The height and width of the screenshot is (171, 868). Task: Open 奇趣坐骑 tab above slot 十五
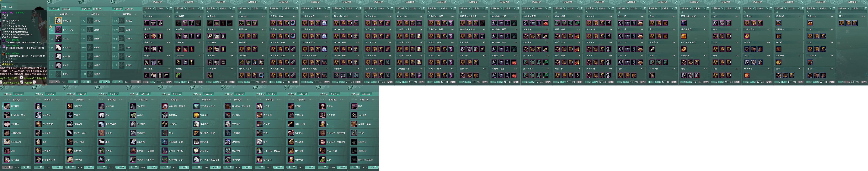(128, 9)
